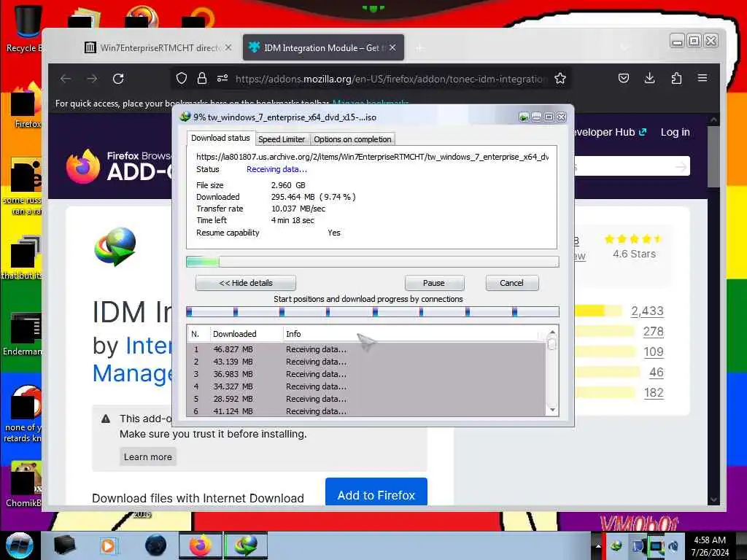Viewport: 747px width, 560px height.
Task: Open the Options on completion tab
Action: [352, 139]
